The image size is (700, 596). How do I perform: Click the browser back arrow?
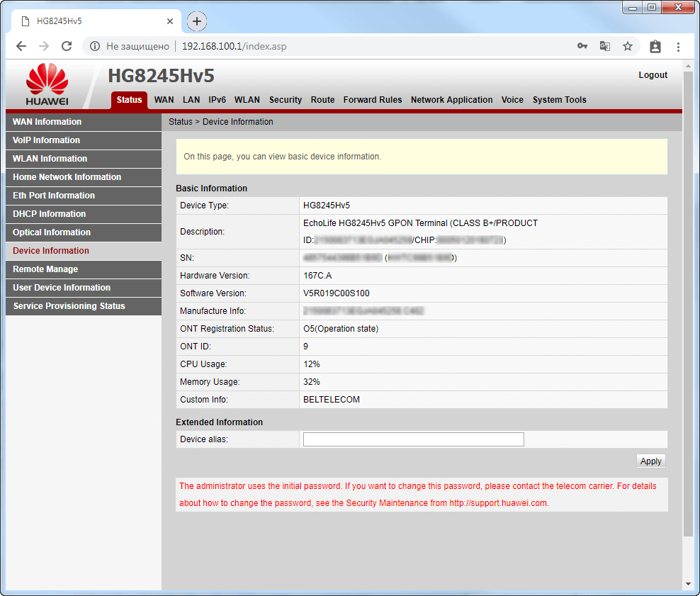[21, 46]
